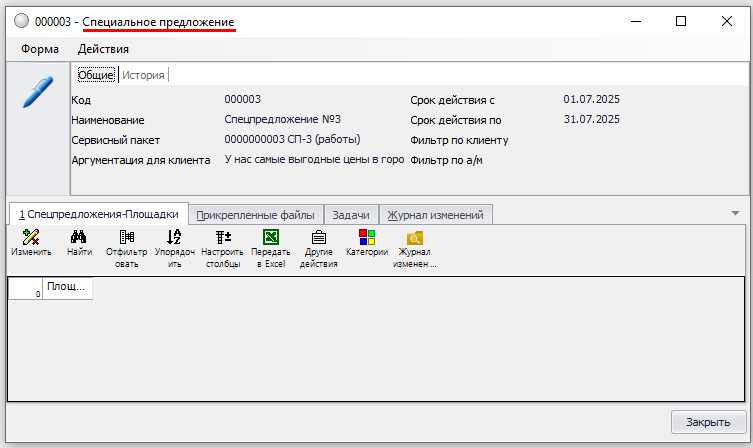Viewport: 753px width, 448px height.
Task: Click the Категории colored squares icon
Action: [x=366, y=238]
